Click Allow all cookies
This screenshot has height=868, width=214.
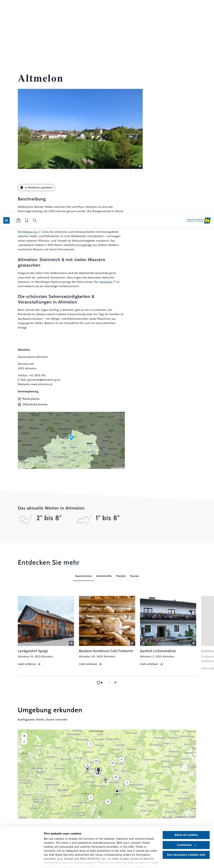(x=186, y=835)
